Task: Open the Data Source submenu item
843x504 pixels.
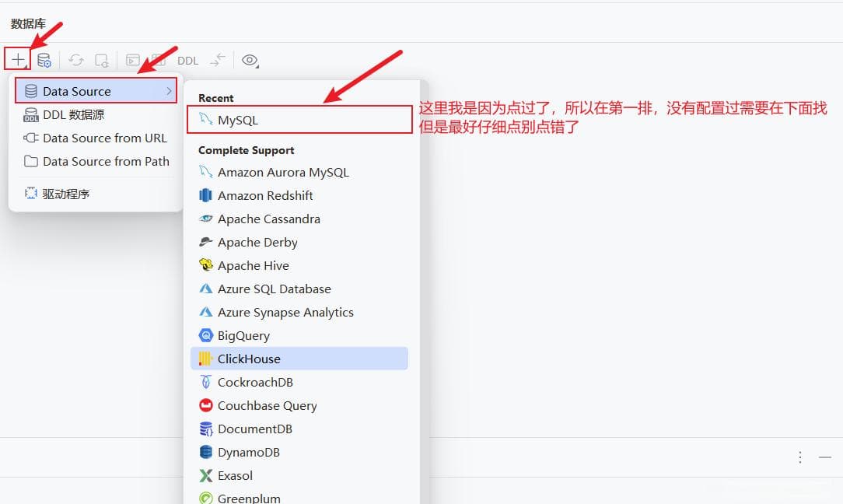Action: tap(96, 91)
